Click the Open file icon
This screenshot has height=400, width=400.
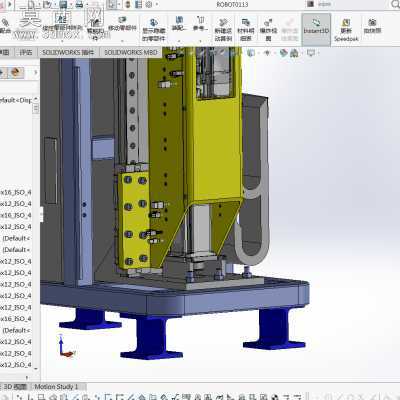[x=47, y=4]
